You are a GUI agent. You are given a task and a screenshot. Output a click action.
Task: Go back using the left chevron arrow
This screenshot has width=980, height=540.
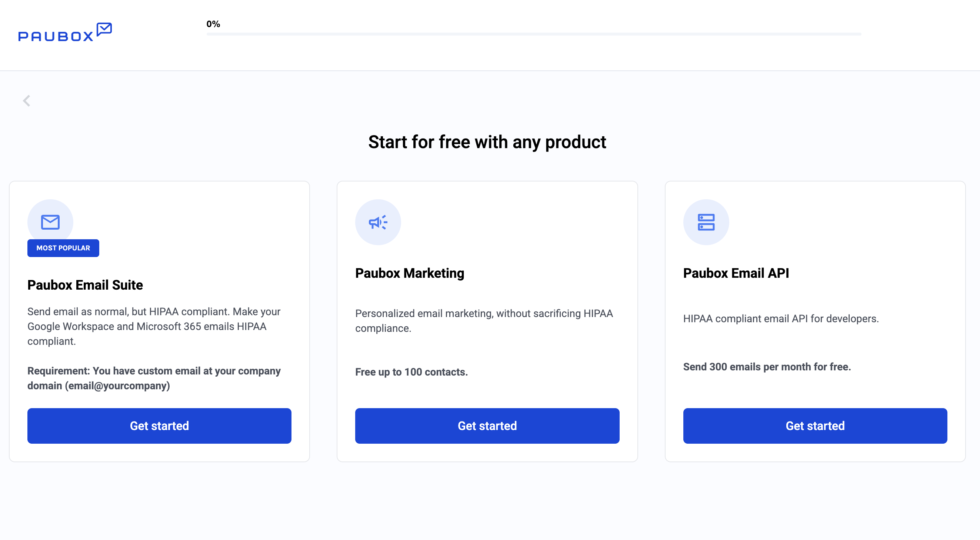point(26,101)
